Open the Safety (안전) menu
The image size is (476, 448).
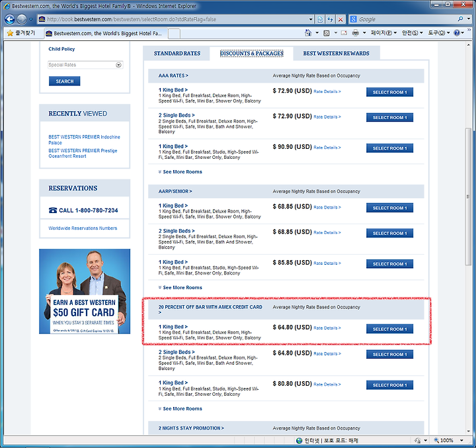tap(413, 33)
